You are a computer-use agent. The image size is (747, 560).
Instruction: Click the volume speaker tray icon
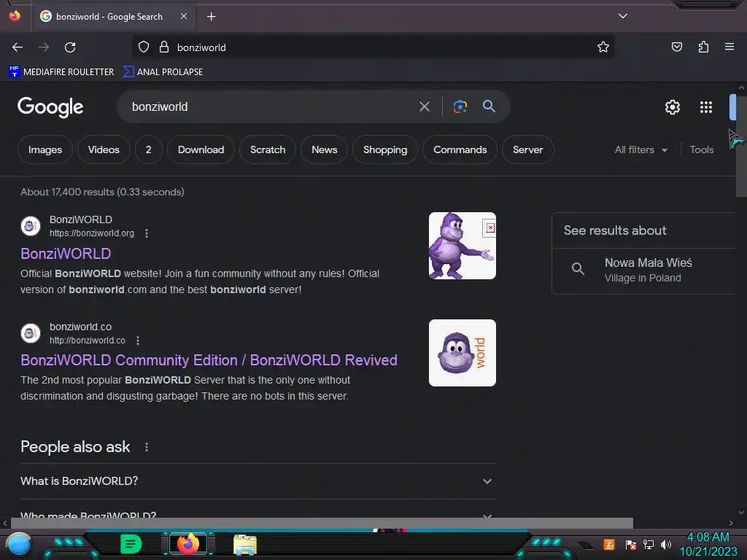pyautogui.click(x=666, y=544)
